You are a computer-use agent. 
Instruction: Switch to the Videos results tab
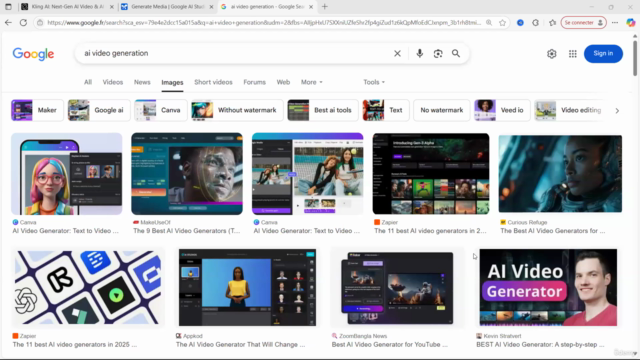(113, 82)
